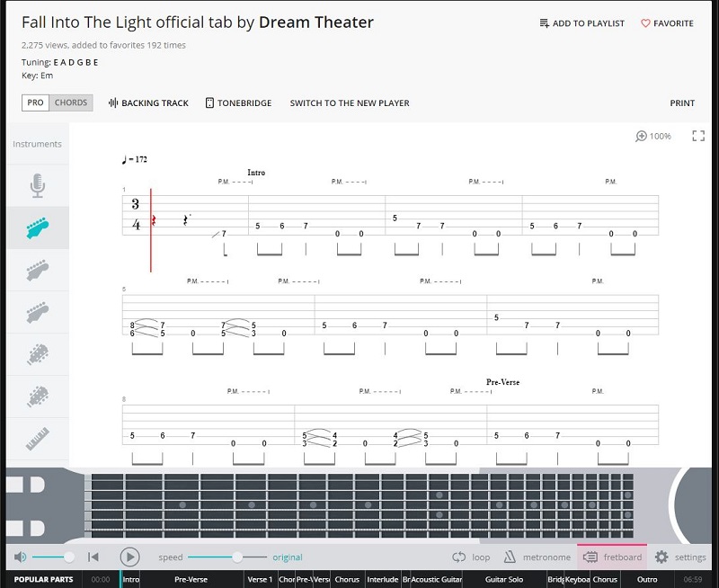Click the 00:00 elapsed time

coord(101,579)
